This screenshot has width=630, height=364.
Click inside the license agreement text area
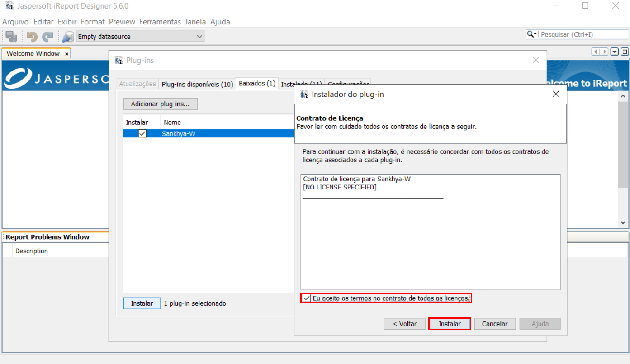click(x=430, y=232)
